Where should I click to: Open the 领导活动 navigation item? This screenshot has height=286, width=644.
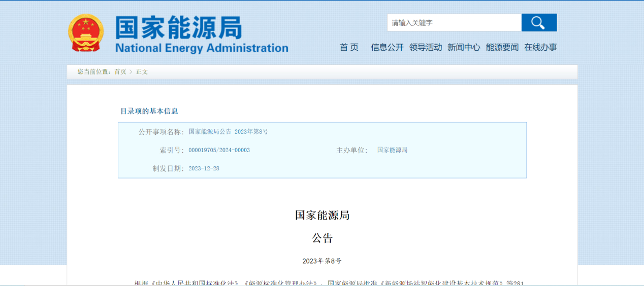pyautogui.click(x=426, y=47)
